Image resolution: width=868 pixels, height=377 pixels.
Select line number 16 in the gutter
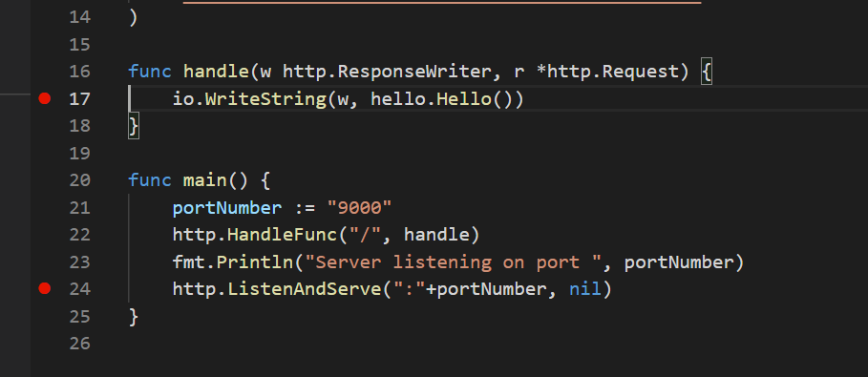coord(79,72)
